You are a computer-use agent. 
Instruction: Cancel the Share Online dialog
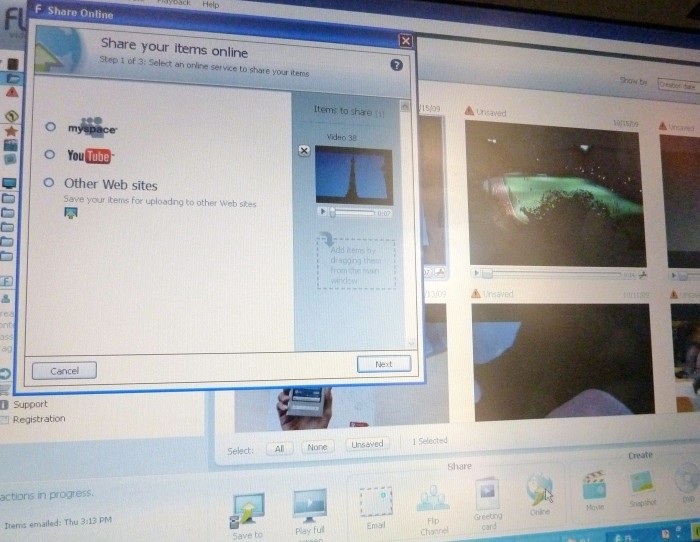pyautogui.click(x=64, y=371)
